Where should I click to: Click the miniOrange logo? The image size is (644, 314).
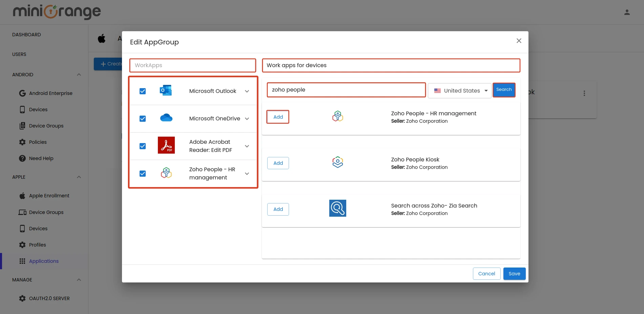[x=56, y=12]
